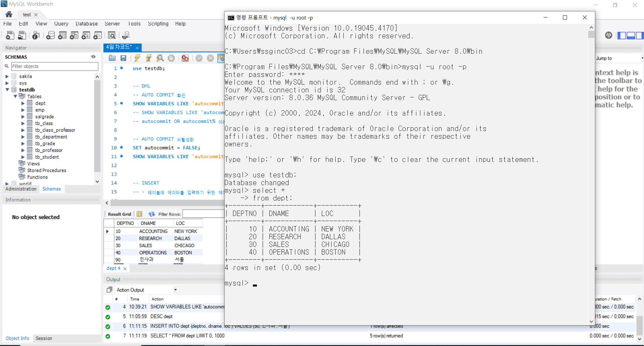Switch to the Administration tab
The width and height of the screenshot is (644, 346).
click(x=21, y=189)
